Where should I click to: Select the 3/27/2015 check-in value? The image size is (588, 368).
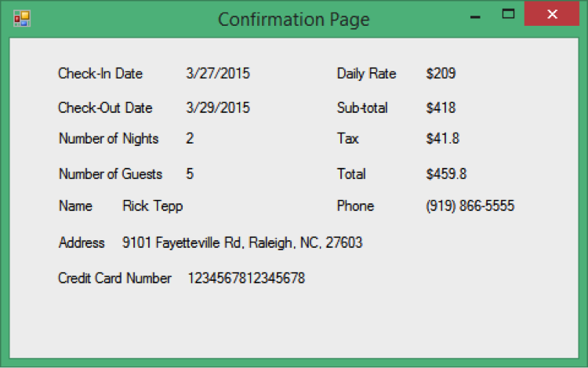(x=218, y=74)
